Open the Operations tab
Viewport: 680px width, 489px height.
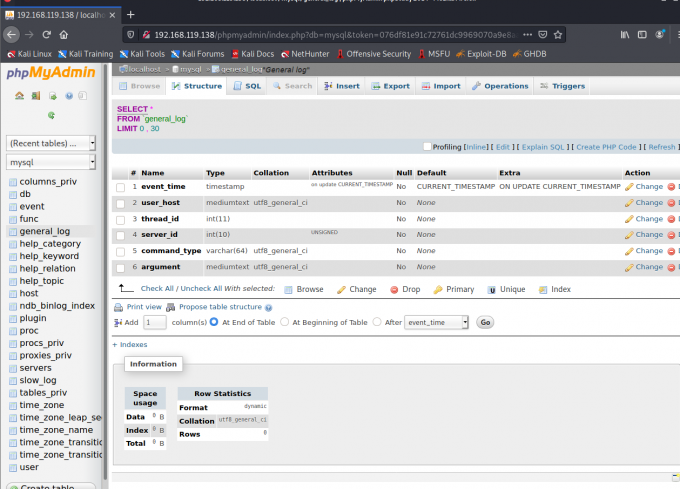point(500,86)
